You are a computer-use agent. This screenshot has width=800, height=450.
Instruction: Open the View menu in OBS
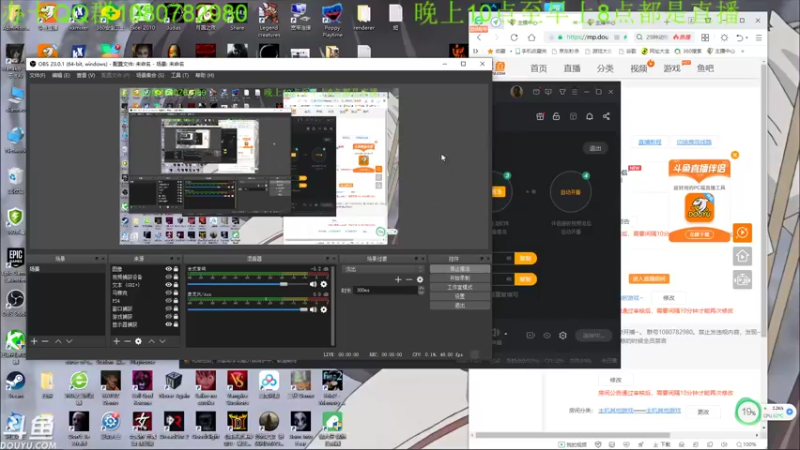click(86, 76)
